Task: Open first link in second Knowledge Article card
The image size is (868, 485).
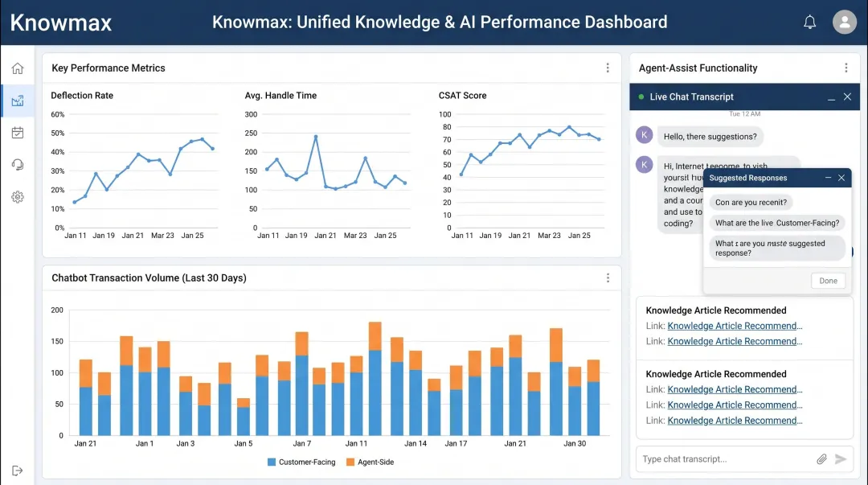Action: (735, 389)
